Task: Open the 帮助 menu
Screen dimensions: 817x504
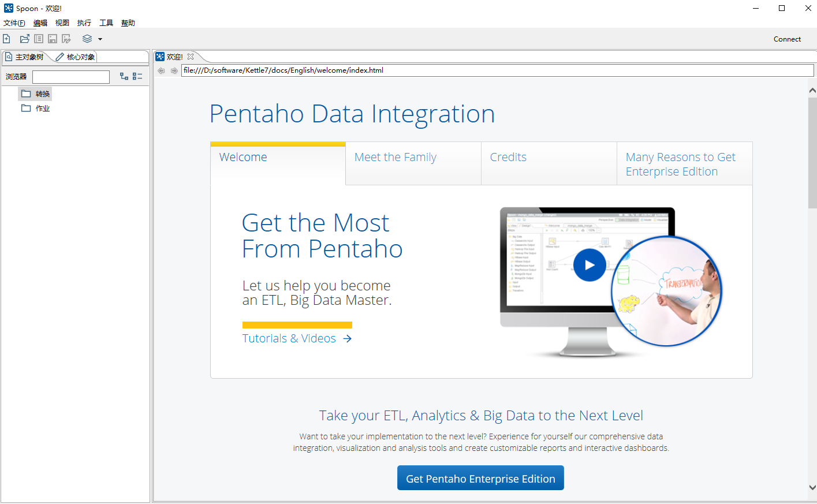Action: coord(128,23)
